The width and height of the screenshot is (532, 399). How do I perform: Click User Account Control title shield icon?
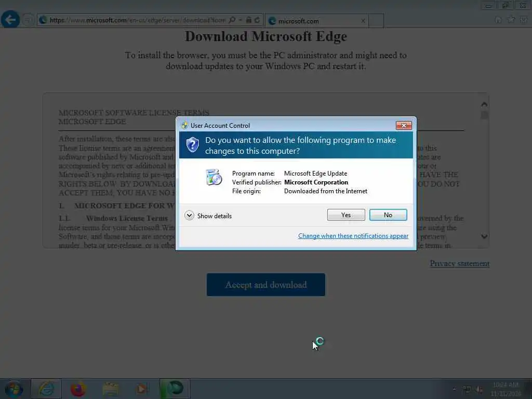click(184, 125)
